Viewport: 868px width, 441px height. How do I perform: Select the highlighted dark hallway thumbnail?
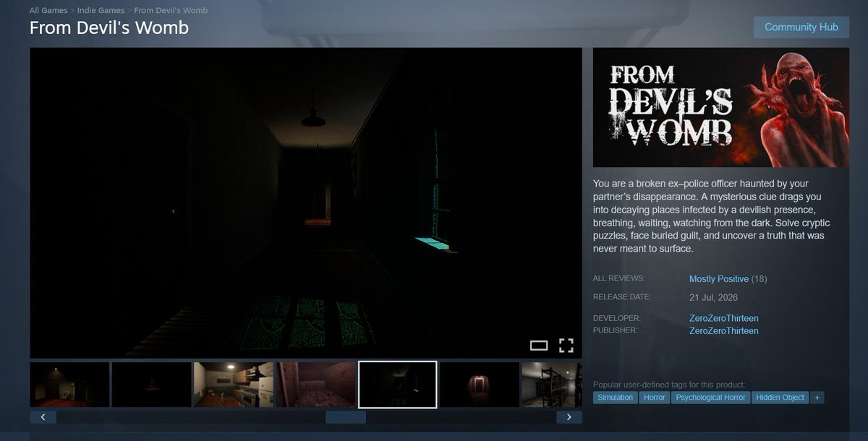tap(398, 385)
